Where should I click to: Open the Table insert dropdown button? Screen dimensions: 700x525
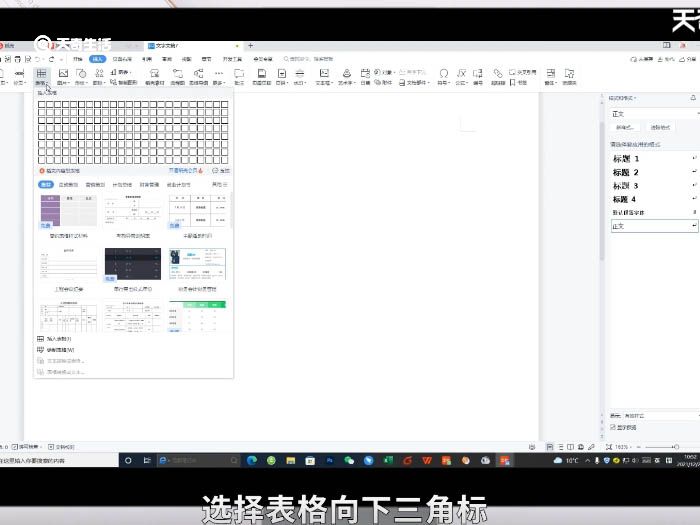click(41, 76)
